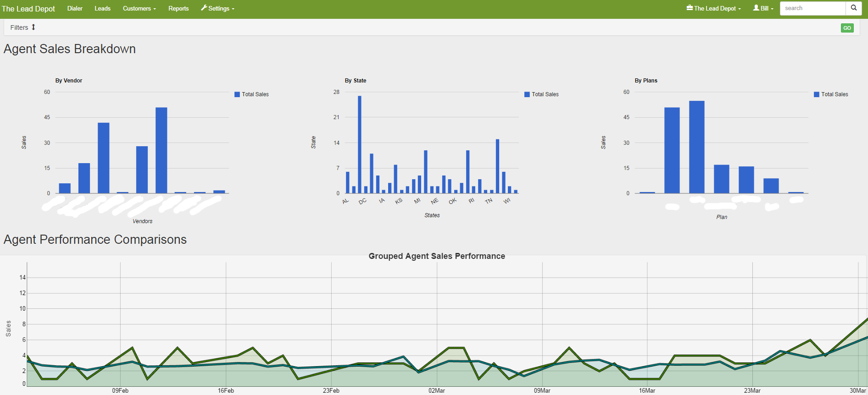This screenshot has width=868, height=395.
Task: Click the tallest bar in By Plans chart
Action: point(696,147)
